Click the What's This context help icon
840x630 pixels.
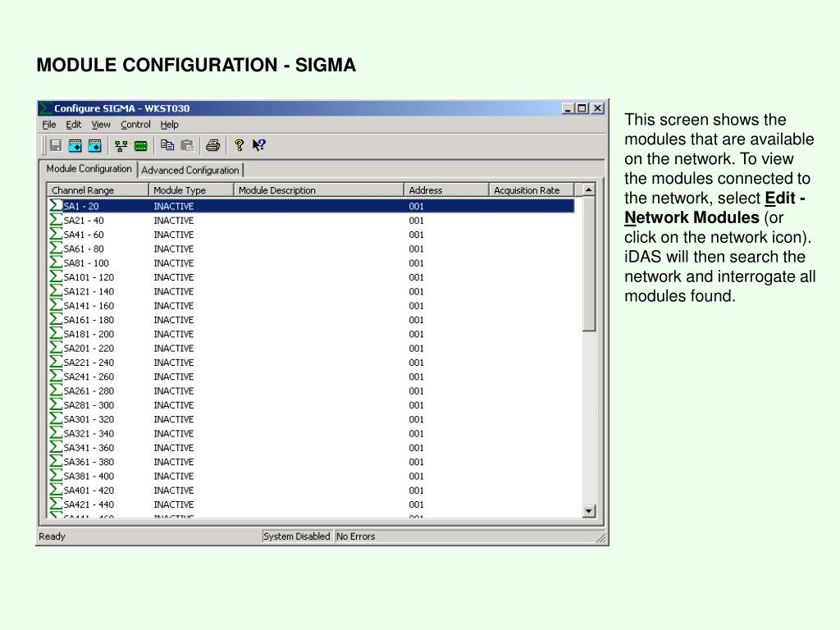click(x=259, y=145)
